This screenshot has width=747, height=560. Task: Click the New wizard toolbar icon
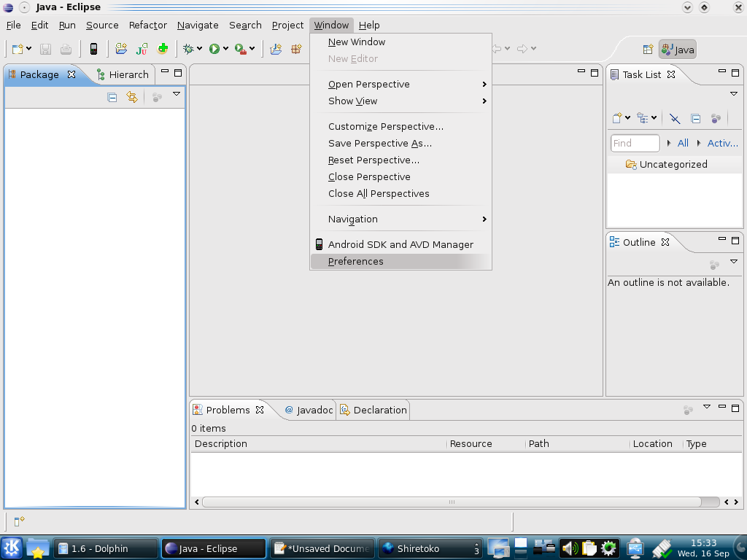[18, 49]
